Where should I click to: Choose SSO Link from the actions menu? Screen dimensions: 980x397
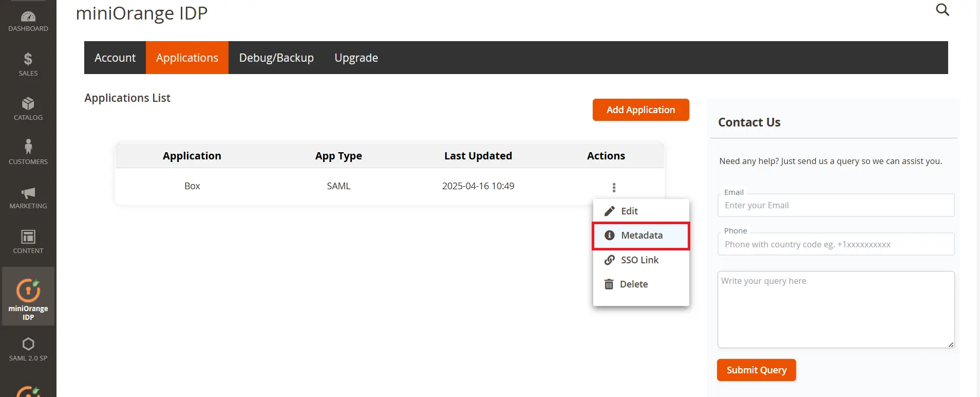[641, 260]
